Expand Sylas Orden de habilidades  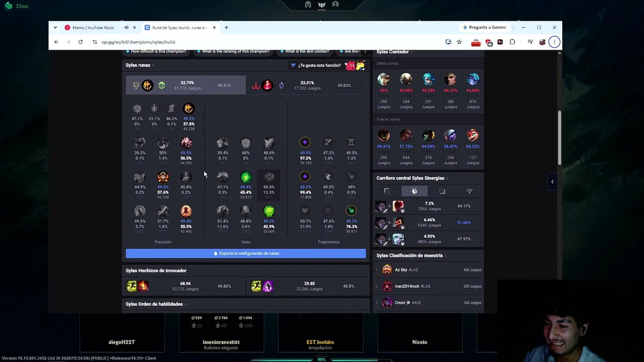click(156, 304)
